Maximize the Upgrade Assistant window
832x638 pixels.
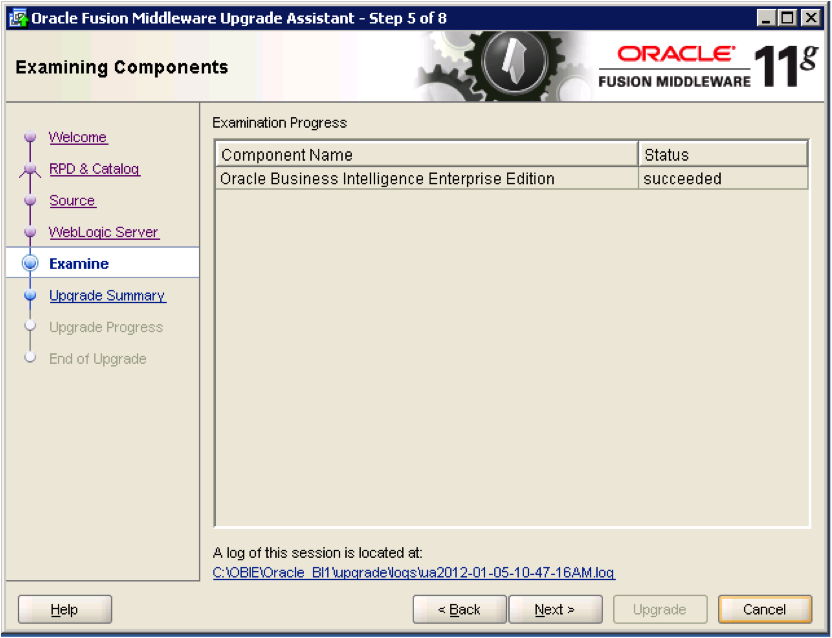pos(788,18)
